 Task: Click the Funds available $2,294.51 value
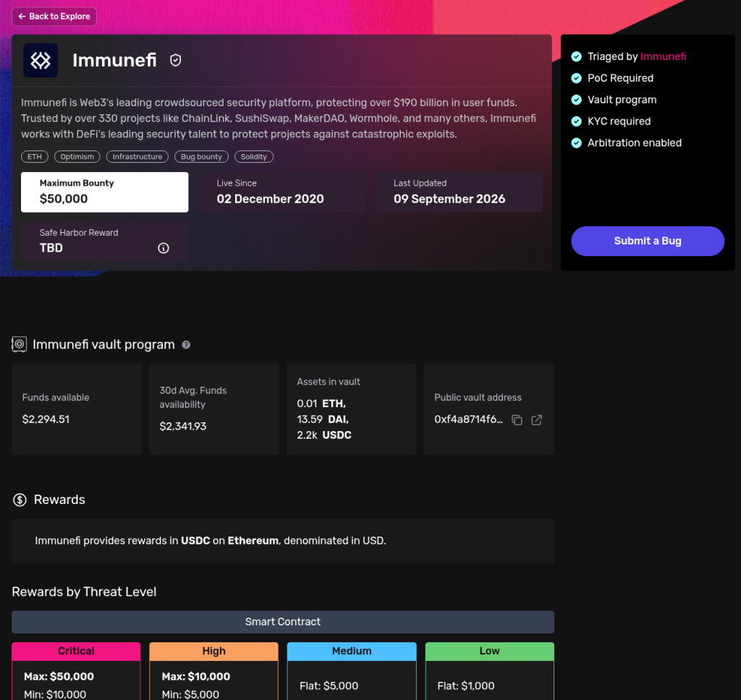pyautogui.click(x=46, y=419)
